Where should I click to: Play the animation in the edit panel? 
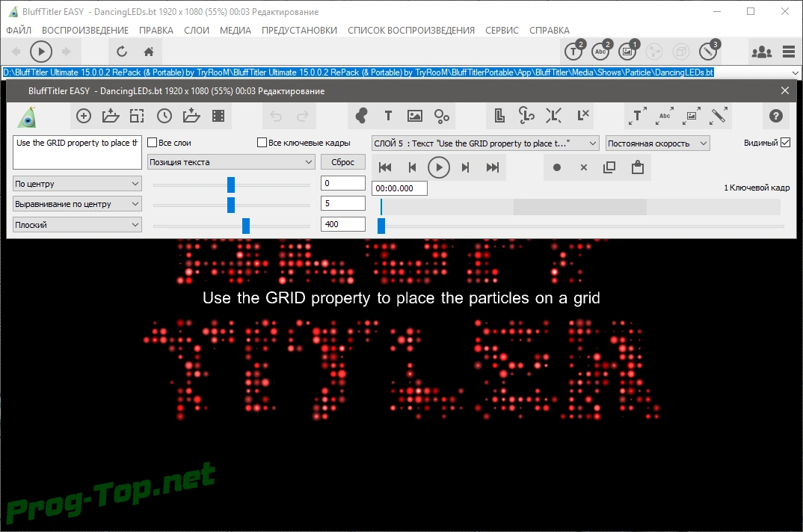pyautogui.click(x=438, y=167)
